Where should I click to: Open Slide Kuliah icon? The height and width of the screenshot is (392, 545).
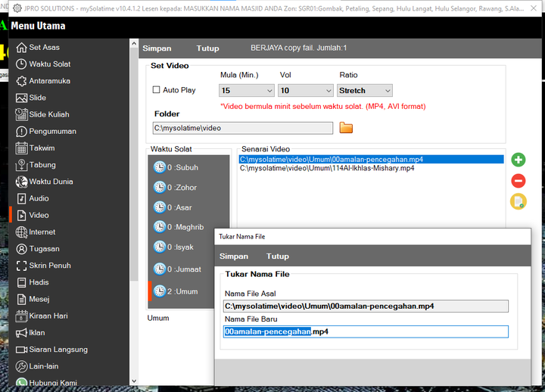(21, 114)
